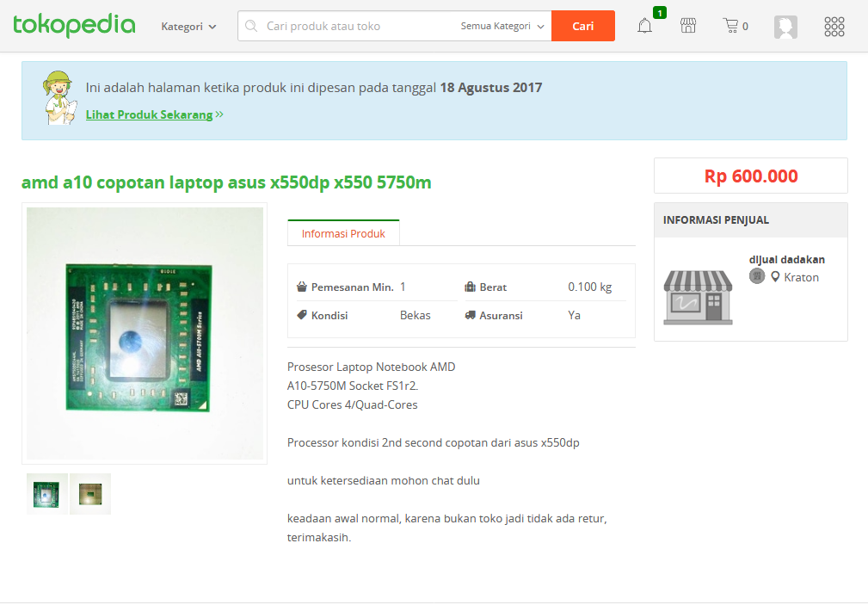Image resolution: width=868 pixels, height=605 pixels.
Task: Click the 'Bekas' condition value
Action: 416,315
